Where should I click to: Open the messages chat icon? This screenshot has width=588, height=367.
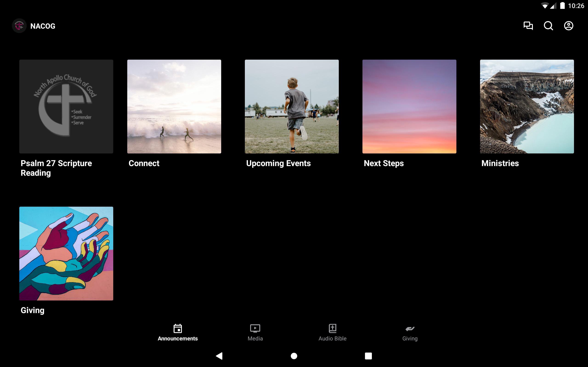pyautogui.click(x=528, y=26)
